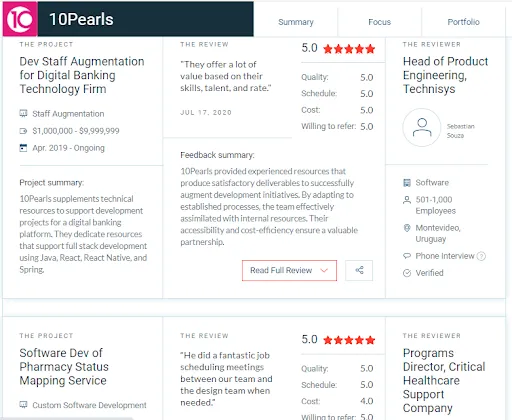This screenshot has width=512, height=420.
Task: Open the Portfolio tab
Action: coord(463,22)
